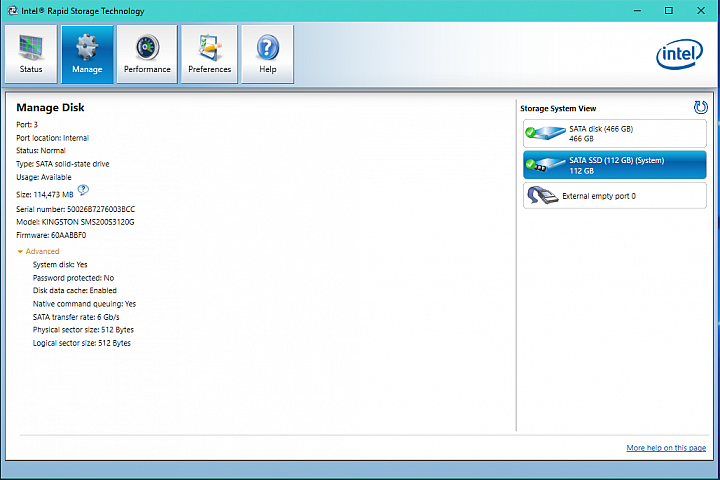Click the size help question mark icon
The height and width of the screenshot is (480, 720).
pos(83,189)
